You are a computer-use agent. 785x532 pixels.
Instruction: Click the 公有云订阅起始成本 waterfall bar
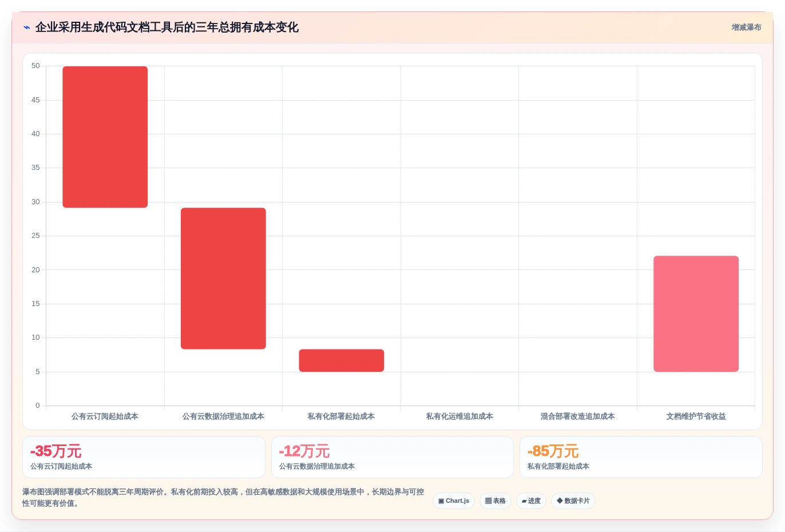click(x=105, y=137)
